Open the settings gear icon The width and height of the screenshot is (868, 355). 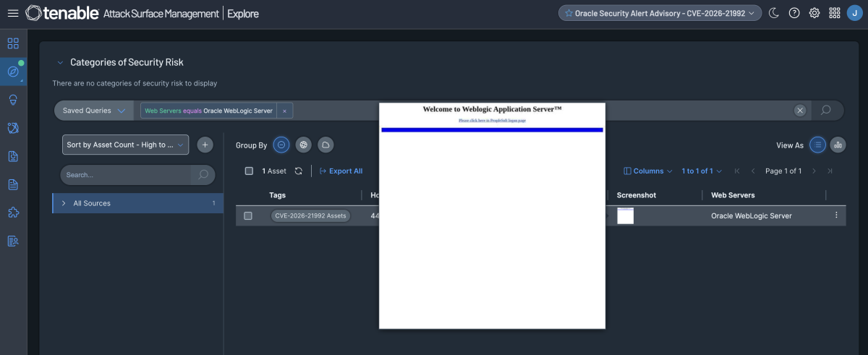coord(814,13)
